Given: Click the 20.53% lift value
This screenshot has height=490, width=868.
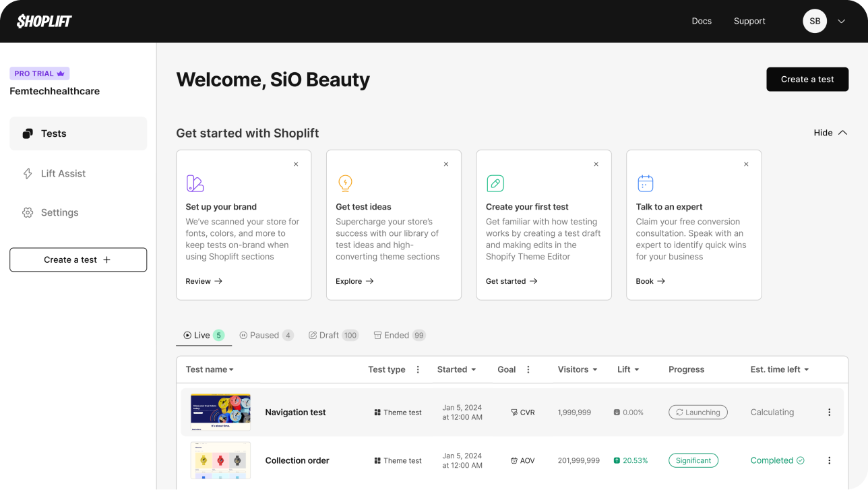Looking at the screenshot, I should click(631, 461).
